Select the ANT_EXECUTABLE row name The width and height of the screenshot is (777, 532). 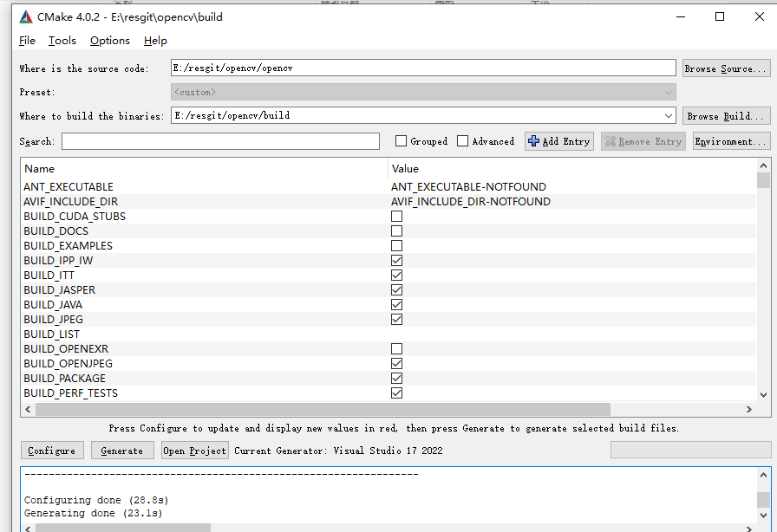point(69,187)
